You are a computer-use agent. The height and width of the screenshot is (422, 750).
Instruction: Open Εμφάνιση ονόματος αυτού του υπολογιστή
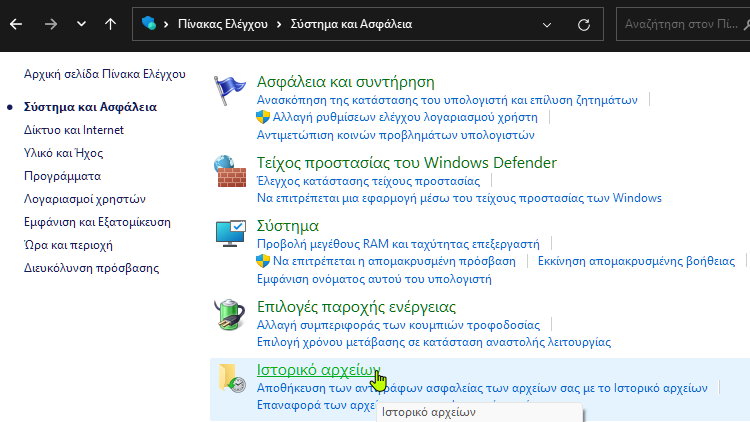click(374, 279)
